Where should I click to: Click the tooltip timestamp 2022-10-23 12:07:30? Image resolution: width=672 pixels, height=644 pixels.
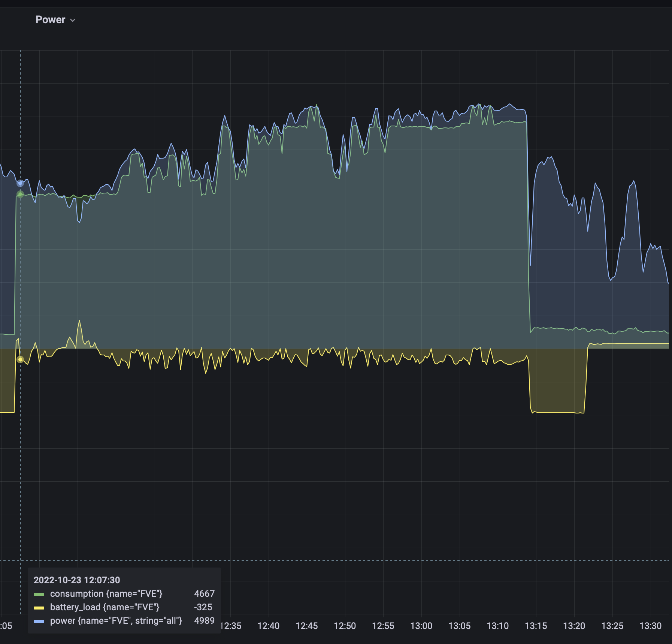click(77, 580)
